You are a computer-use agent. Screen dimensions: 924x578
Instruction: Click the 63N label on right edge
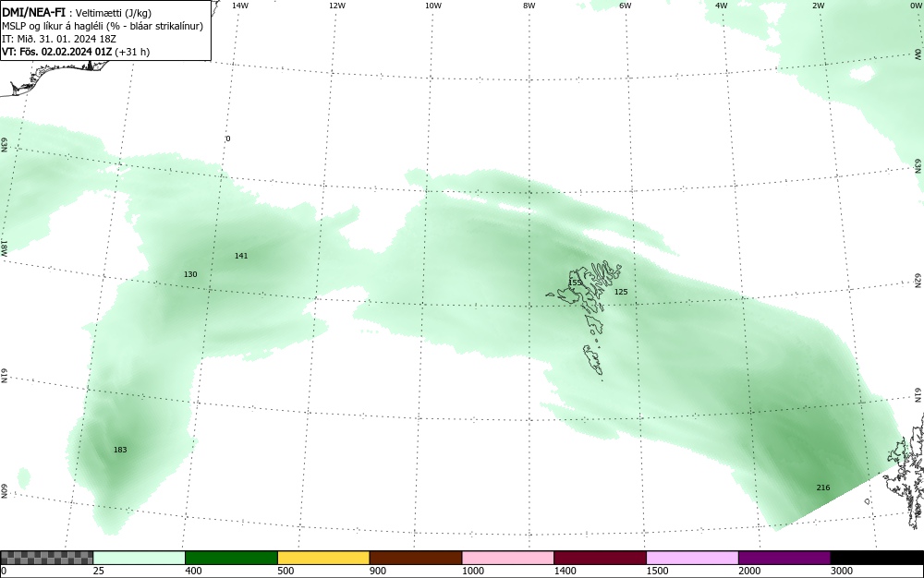[918, 165]
